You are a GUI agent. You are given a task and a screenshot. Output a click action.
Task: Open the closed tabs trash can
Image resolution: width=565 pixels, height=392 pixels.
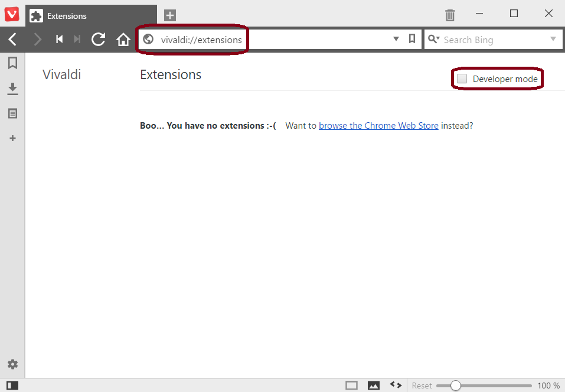coord(450,15)
